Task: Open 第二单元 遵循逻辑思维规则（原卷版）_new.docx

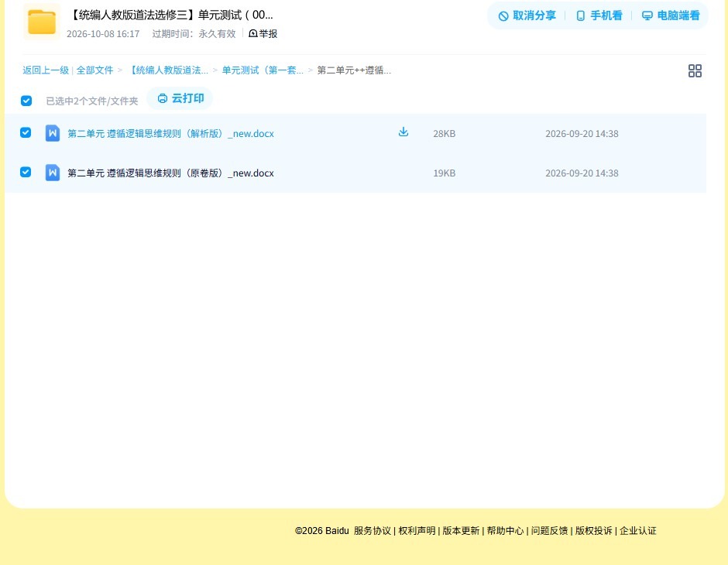Action: tap(170, 173)
